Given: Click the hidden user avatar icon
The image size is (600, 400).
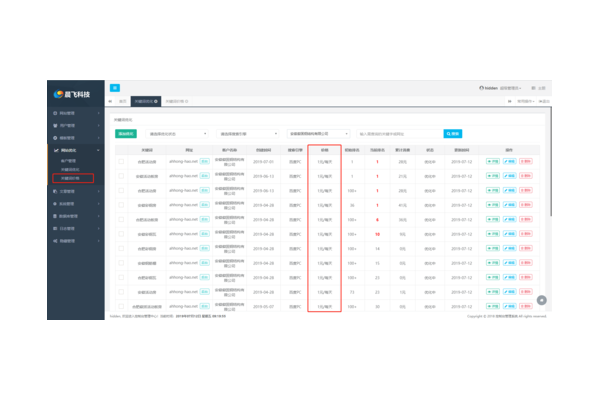Looking at the screenshot, I should coord(481,88).
